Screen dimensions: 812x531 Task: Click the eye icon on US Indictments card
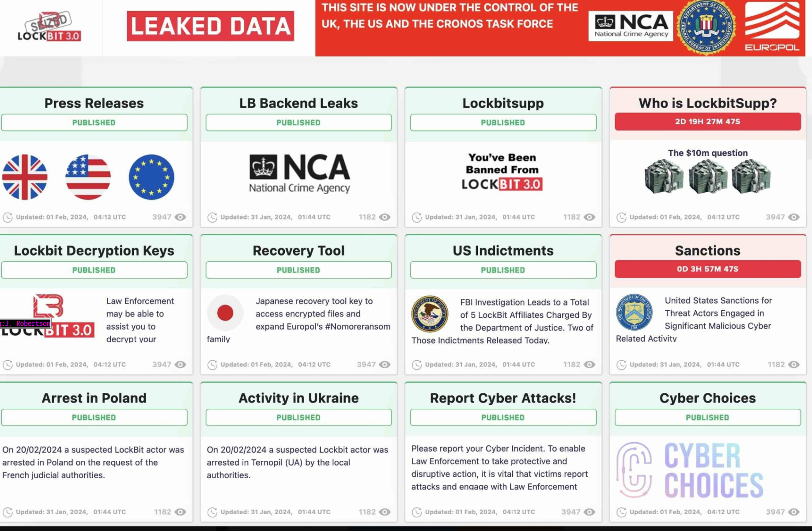(589, 365)
